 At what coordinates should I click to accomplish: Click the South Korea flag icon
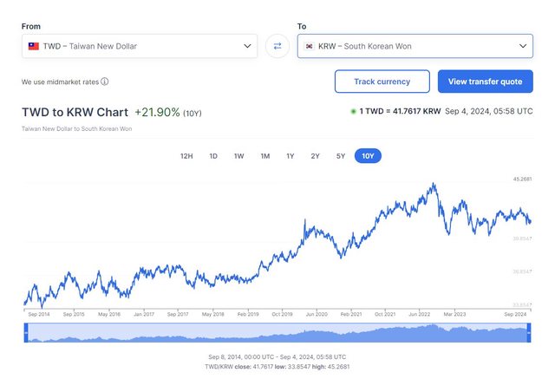[x=310, y=46]
